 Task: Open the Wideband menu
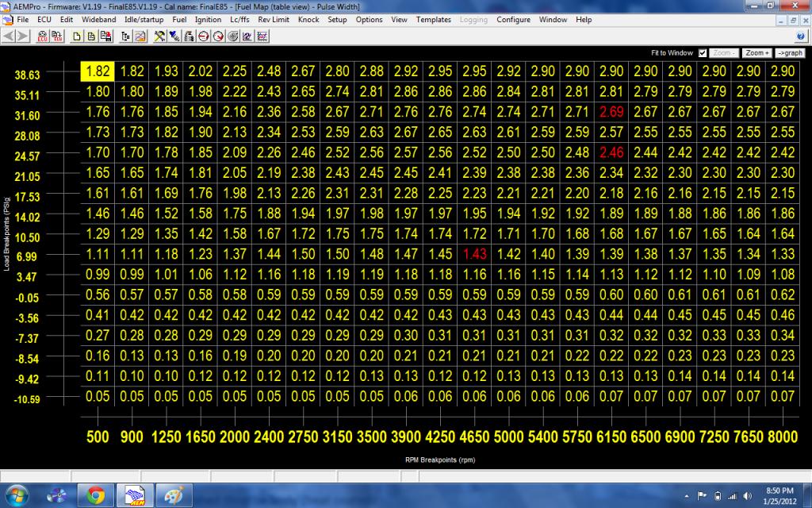(x=98, y=20)
